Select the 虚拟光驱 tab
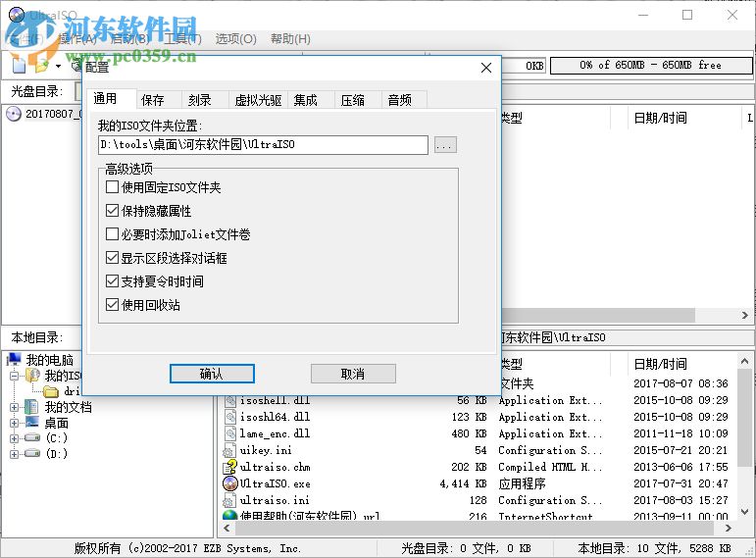Viewport: 756px width, 558px height. click(x=258, y=100)
